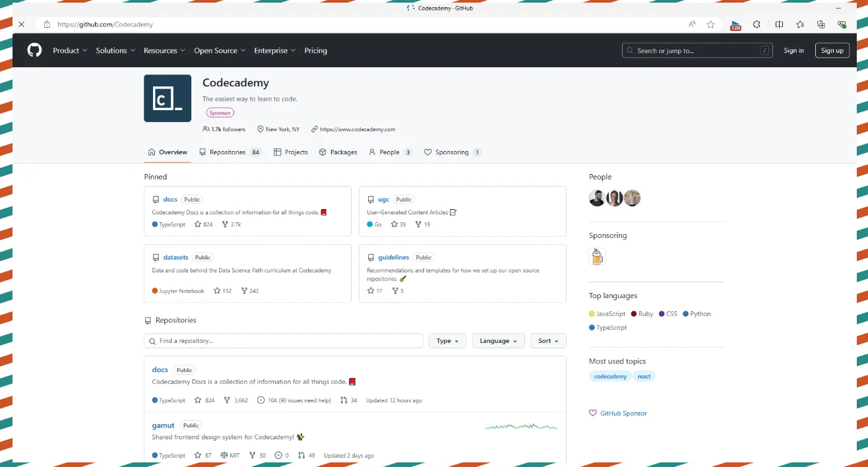Switch to the Sponsoring tab

452,152
